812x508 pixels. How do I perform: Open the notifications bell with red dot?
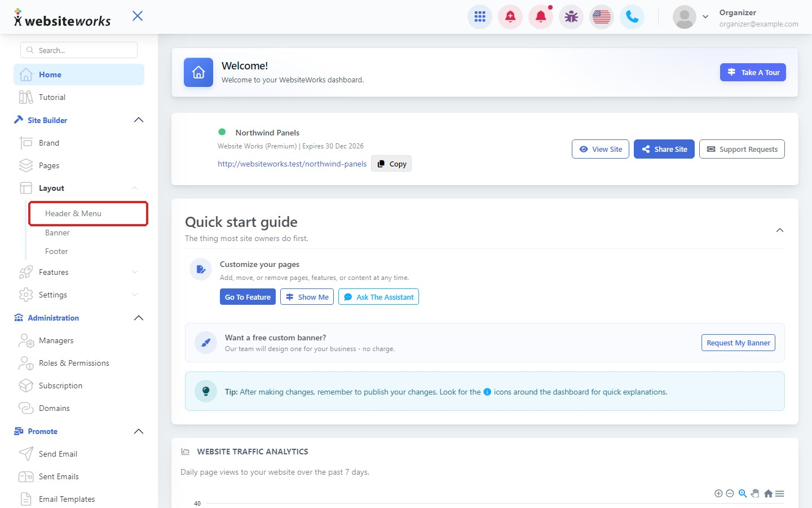pyautogui.click(x=541, y=17)
